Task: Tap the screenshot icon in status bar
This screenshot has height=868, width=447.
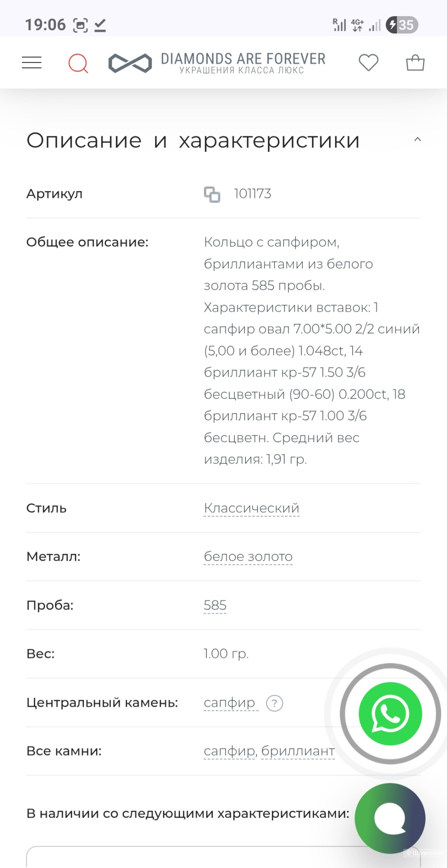Action: [x=80, y=25]
